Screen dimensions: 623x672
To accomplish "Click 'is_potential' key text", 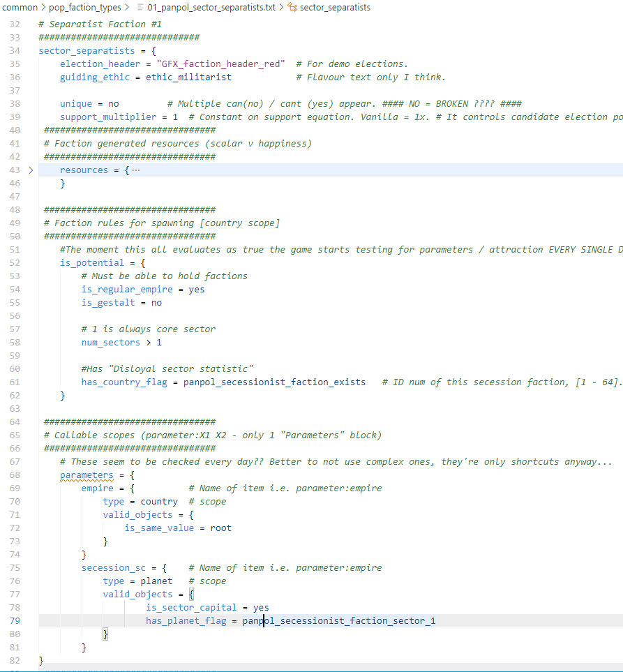I will (x=91, y=262).
